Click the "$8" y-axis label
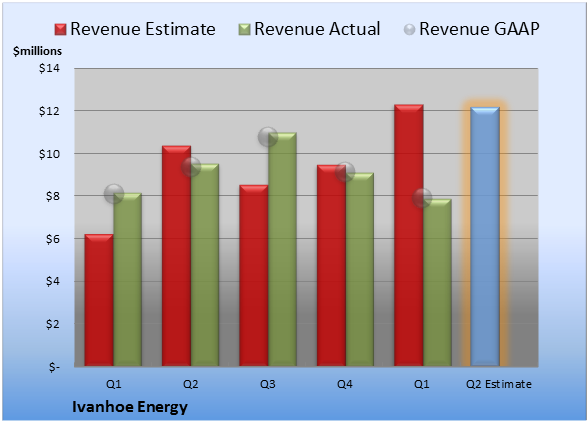This screenshot has width=588, height=422. coord(53,196)
